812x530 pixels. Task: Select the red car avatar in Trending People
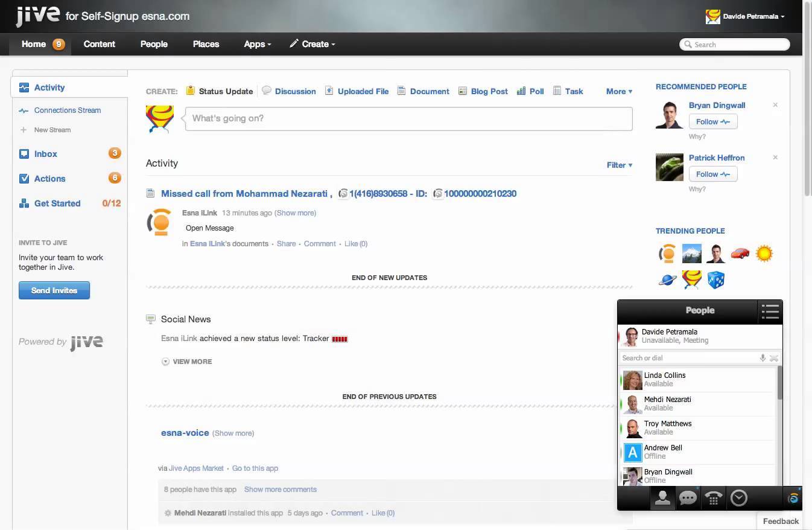point(740,254)
